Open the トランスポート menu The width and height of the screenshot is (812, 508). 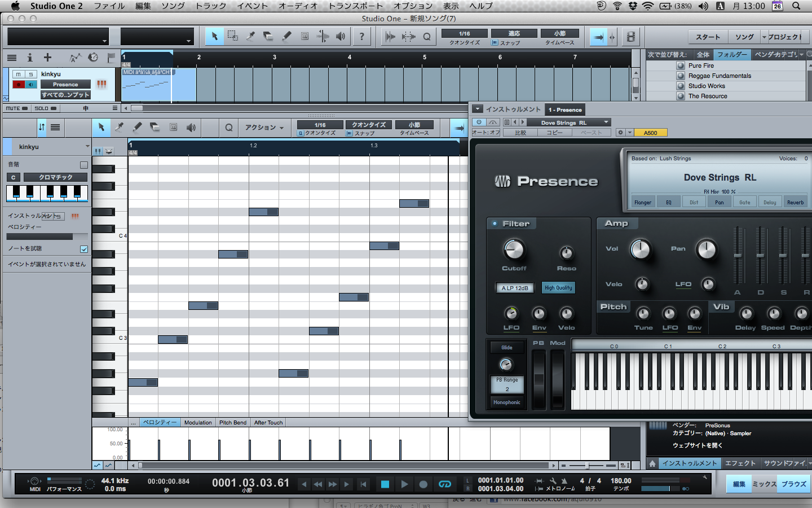(356, 6)
